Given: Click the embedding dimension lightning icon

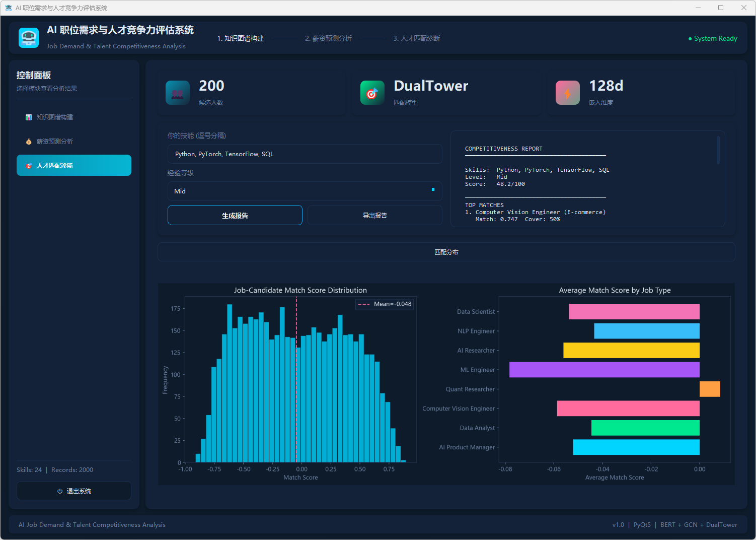Looking at the screenshot, I should pos(567,93).
